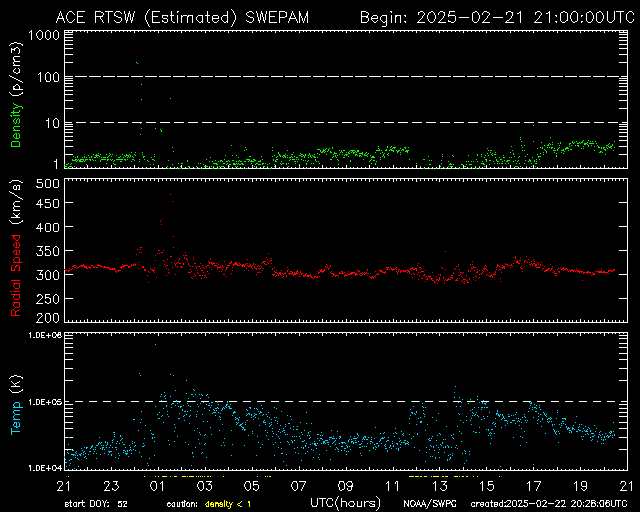Click the '07' hour tick label
Viewport: 640px width, 512px height.
click(x=298, y=486)
